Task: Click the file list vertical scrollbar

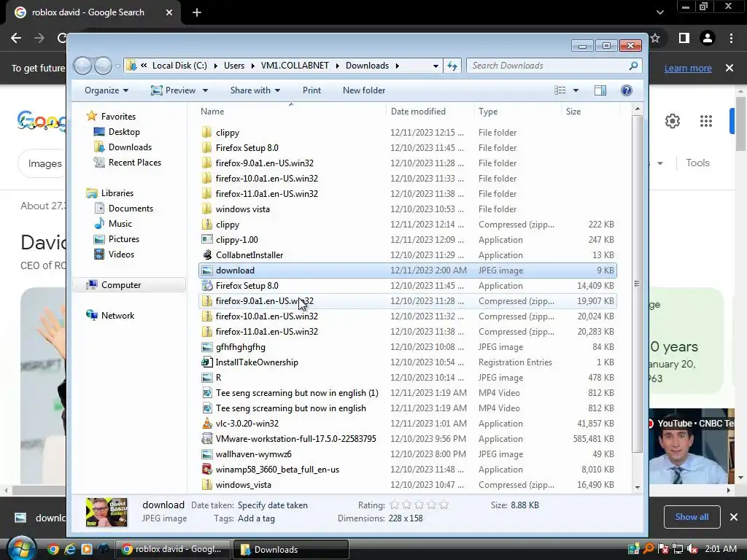Action: point(637,284)
